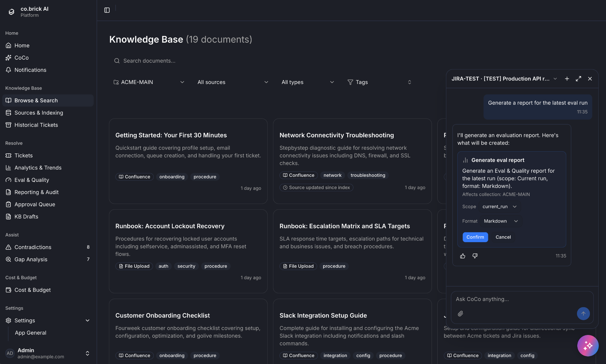Viewport: 606px width, 364px height.
Task: Open Cost & Budget page
Action: 48,290
